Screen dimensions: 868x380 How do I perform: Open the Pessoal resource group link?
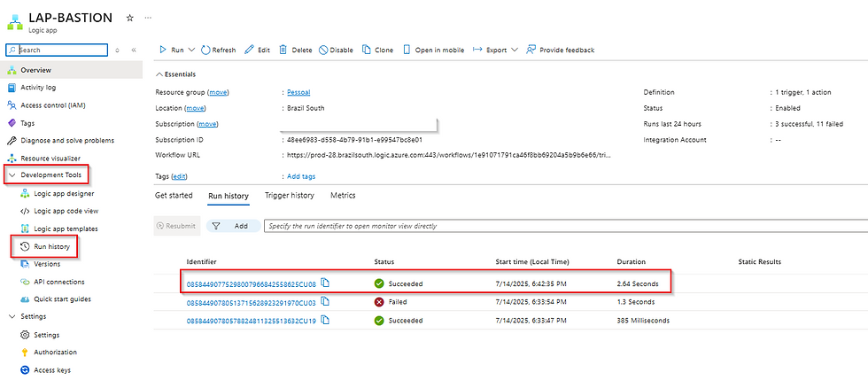coord(298,92)
